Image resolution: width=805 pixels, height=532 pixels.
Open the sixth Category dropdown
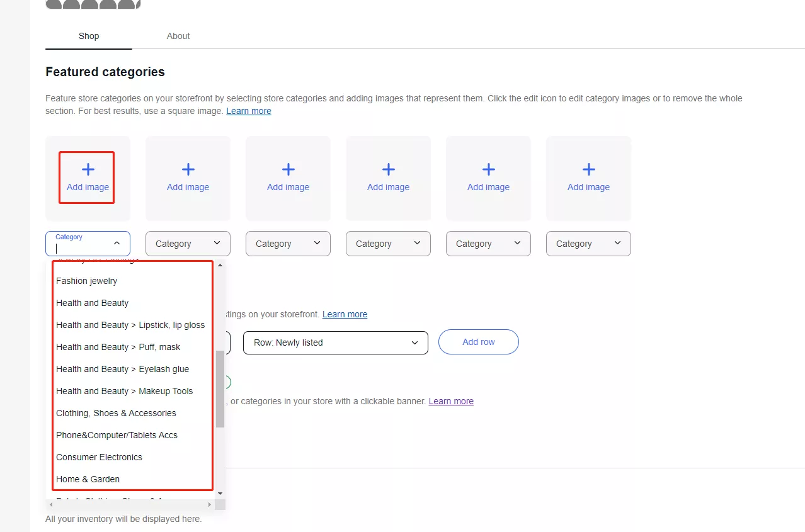[x=588, y=244]
